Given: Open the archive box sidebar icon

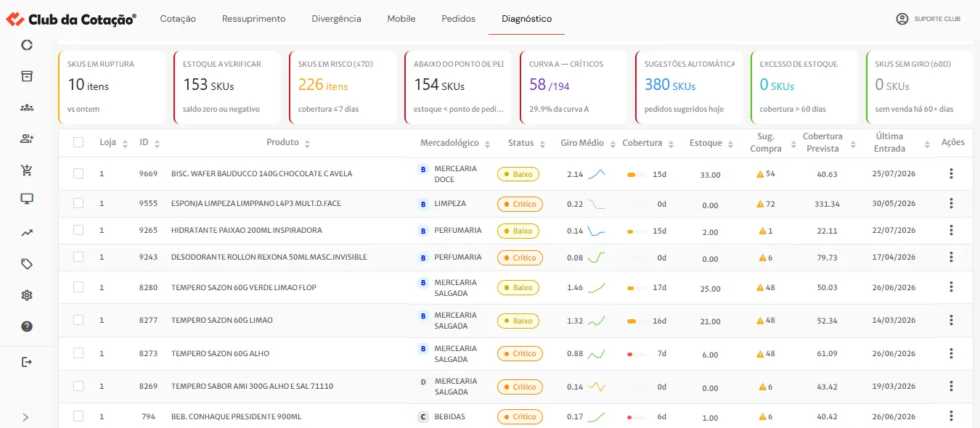Looking at the screenshot, I should click(x=27, y=76).
